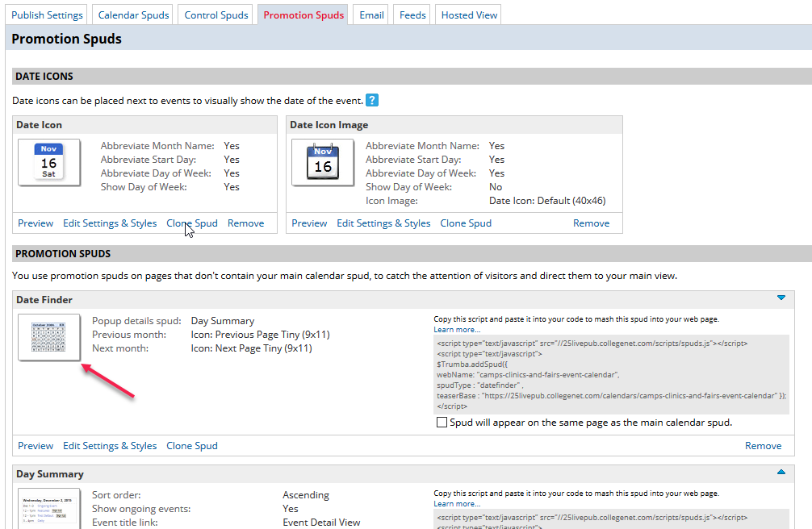Clone the Date Finder spud
The image size is (812, 529).
(192, 446)
